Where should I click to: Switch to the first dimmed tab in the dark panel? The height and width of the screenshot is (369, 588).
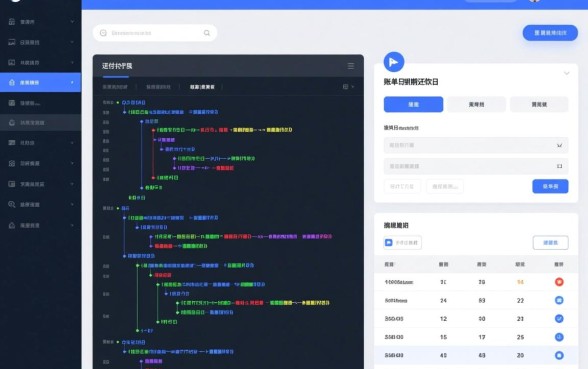coord(115,87)
